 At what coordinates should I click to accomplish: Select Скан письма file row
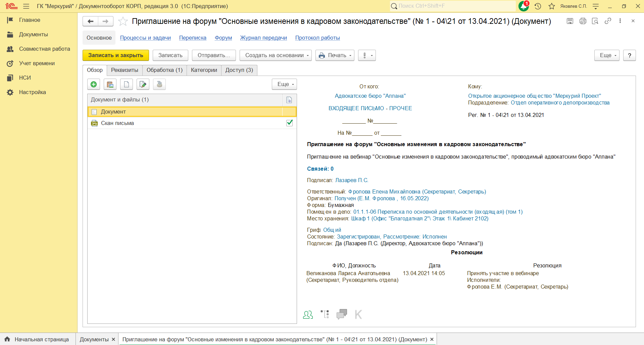(192, 123)
